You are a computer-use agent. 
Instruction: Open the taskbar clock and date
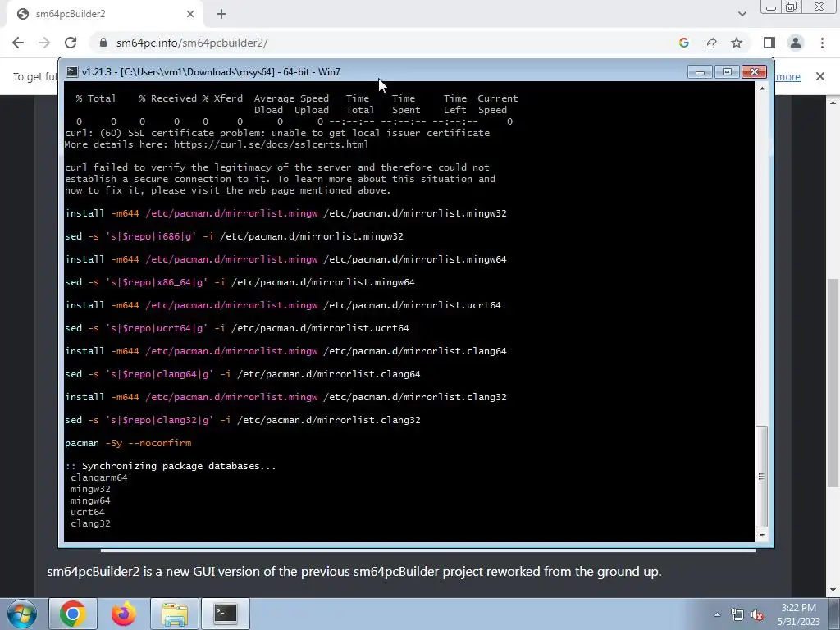pyautogui.click(x=799, y=614)
